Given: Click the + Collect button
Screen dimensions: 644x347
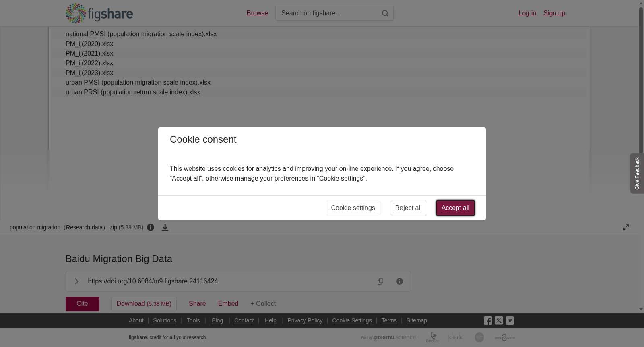Looking at the screenshot, I should click(263, 304).
